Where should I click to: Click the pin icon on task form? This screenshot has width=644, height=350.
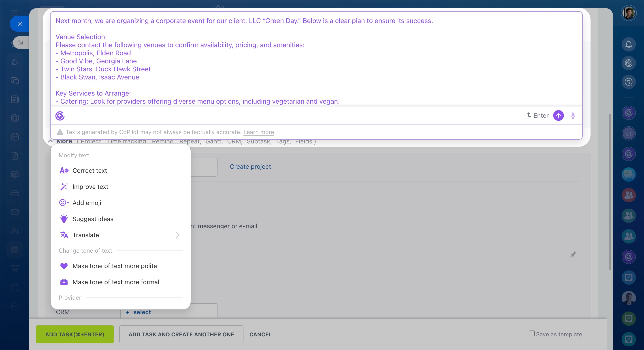click(573, 254)
